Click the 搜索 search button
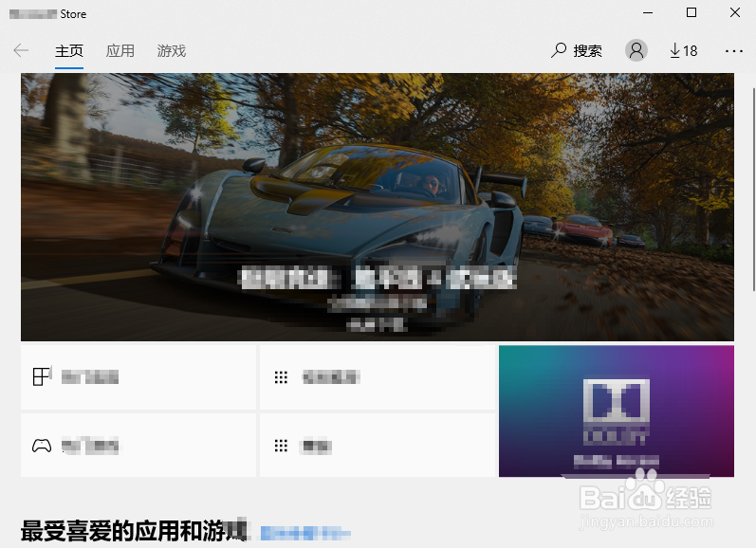 [x=577, y=50]
